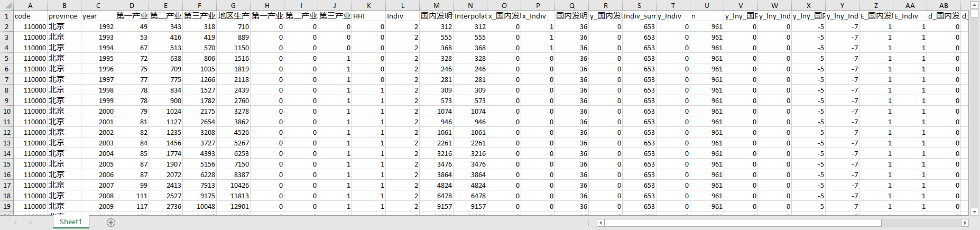The width and height of the screenshot is (980, 230).
Task: Select cell with value 1035 in column F
Action: 199,69
